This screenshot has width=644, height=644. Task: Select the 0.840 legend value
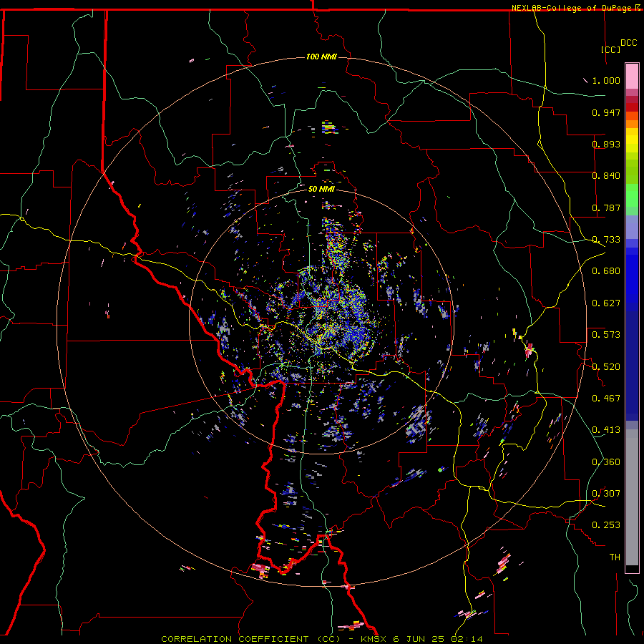606,176
